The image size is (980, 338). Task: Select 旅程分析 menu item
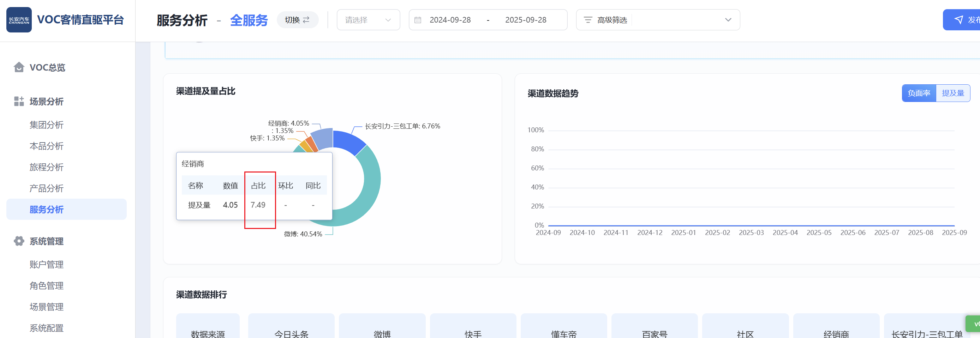click(x=46, y=167)
